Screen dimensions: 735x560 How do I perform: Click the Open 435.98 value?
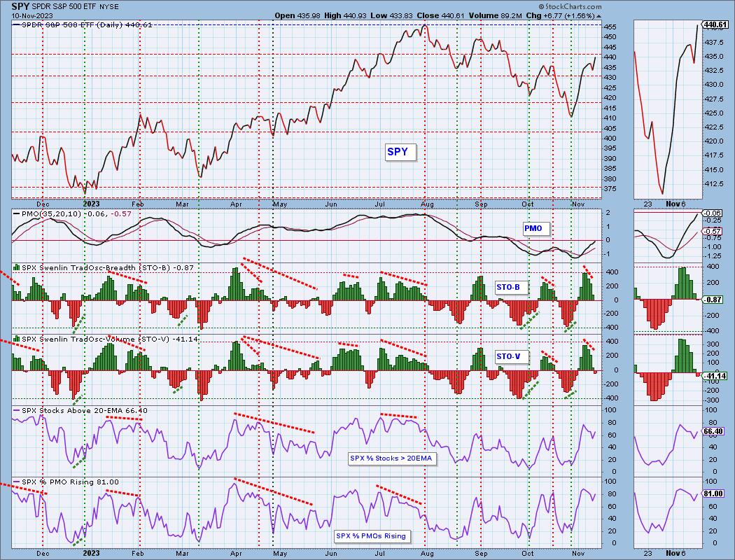pos(297,15)
